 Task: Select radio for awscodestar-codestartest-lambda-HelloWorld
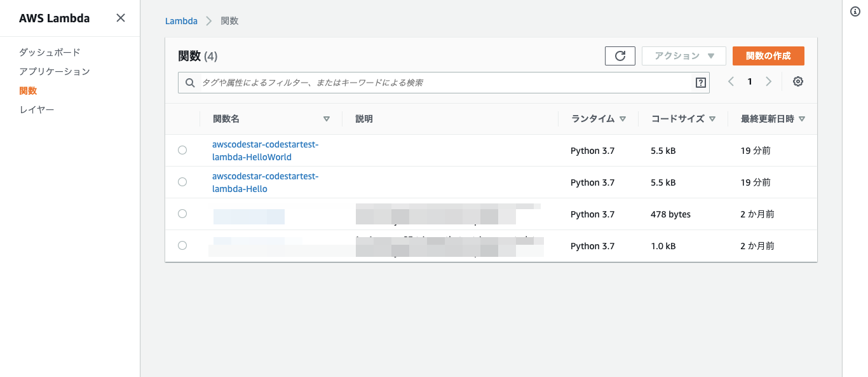point(182,150)
